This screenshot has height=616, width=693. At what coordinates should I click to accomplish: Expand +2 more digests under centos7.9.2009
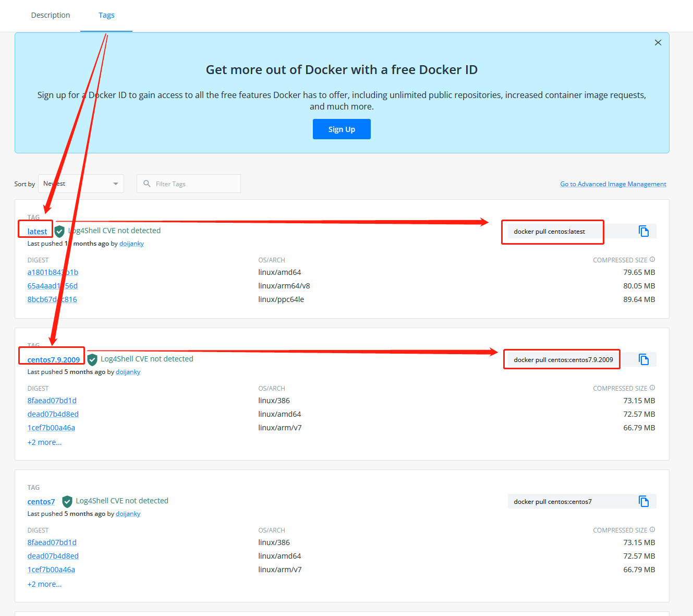coord(44,442)
